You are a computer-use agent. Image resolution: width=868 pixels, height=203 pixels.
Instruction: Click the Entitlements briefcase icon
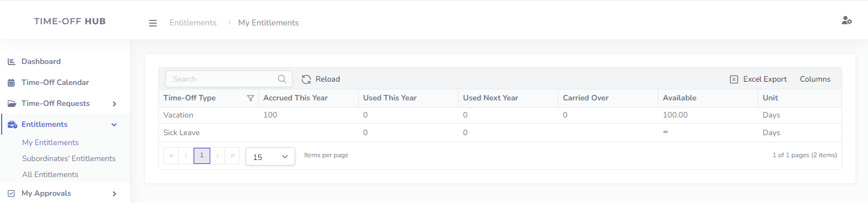click(x=12, y=125)
